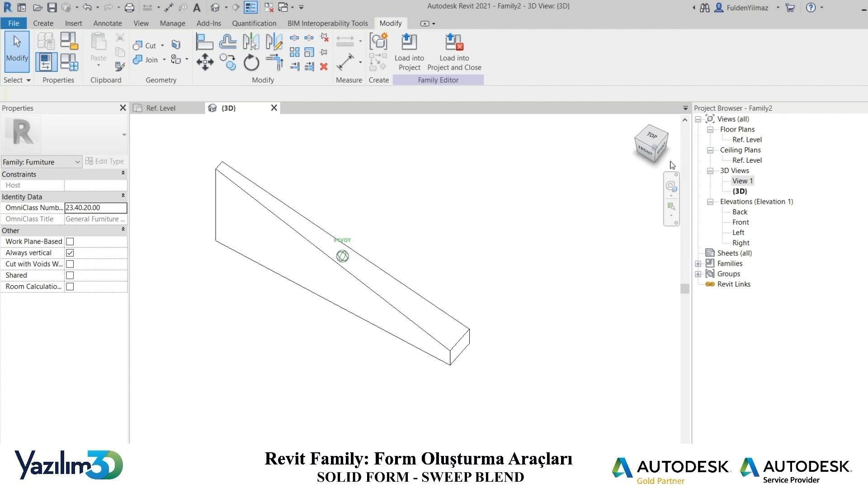Click the Print icon in quick access
Viewport: 868px width, 488px height.
129,7
